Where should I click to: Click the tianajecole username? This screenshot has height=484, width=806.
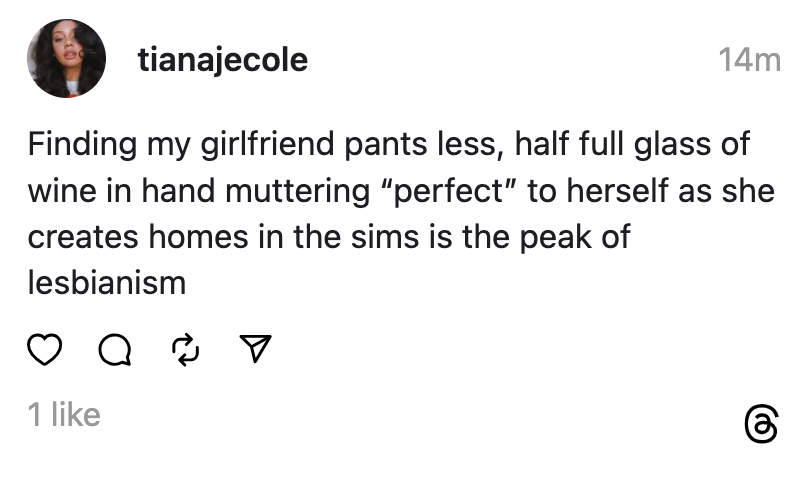point(222,61)
